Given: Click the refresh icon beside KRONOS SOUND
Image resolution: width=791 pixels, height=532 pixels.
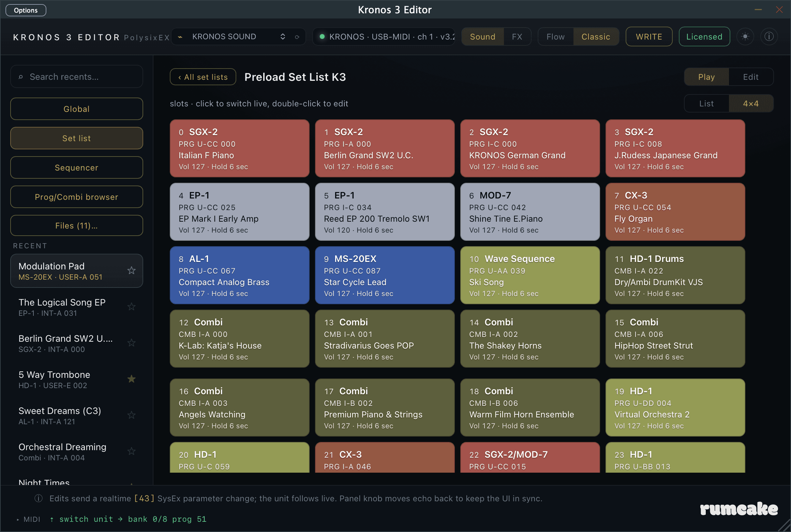Looking at the screenshot, I should (x=297, y=37).
